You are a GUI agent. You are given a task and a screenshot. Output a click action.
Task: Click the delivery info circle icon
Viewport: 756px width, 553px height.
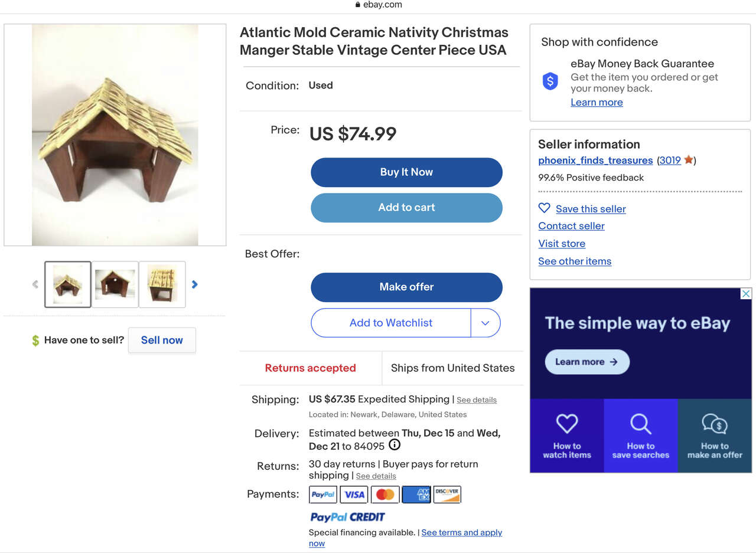(x=394, y=445)
